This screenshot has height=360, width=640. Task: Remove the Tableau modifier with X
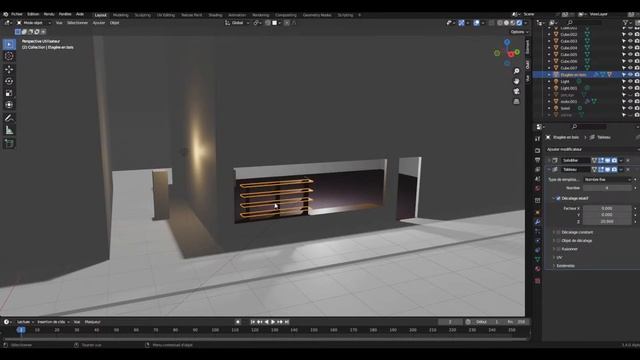tap(628, 169)
